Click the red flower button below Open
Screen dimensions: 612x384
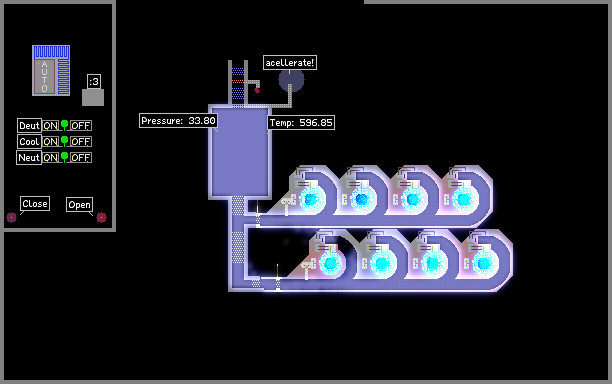[x=101, y=217]
